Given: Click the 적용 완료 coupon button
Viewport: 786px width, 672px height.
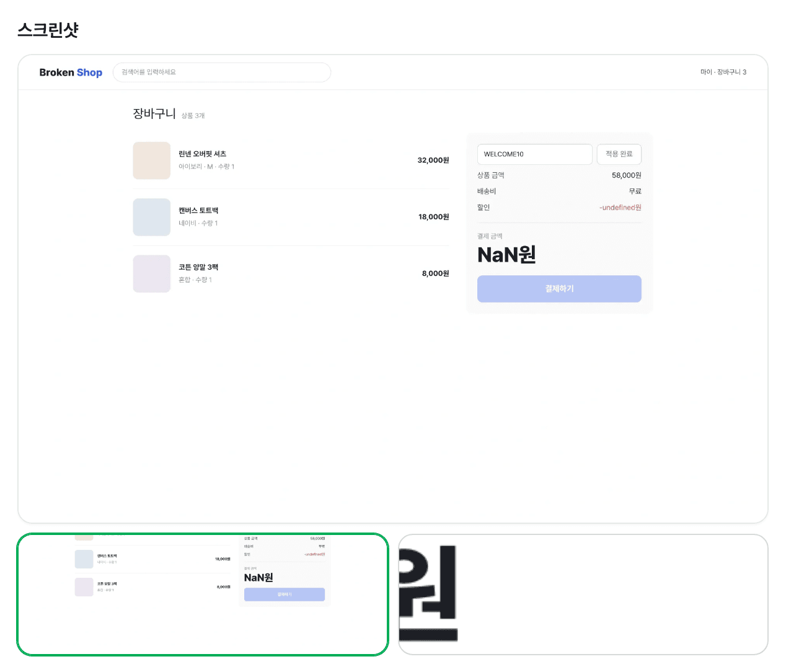Looking at the screenshot, I should [x=619, y=154].
